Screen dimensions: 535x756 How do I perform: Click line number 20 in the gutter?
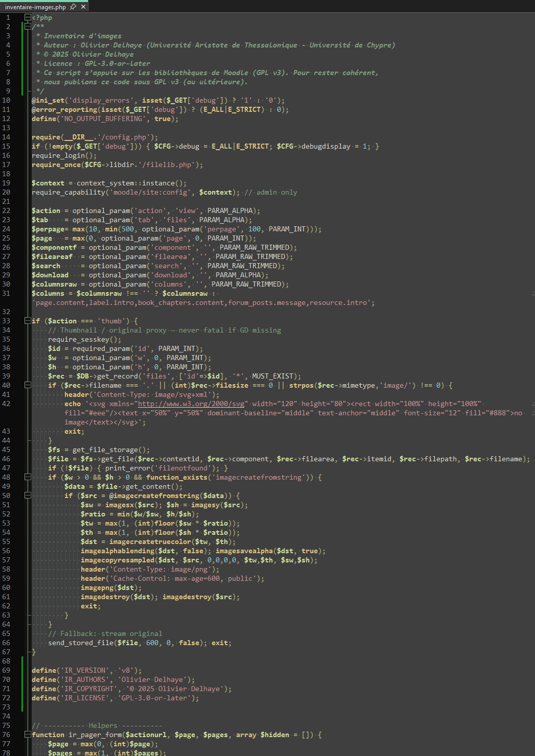[6, 192]
